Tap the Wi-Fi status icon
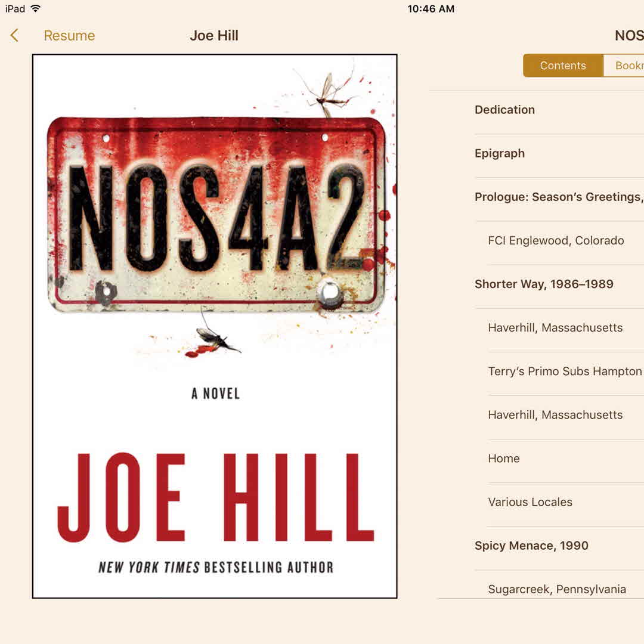This screenshot has width=644, height=644. (x=36, y=8)
